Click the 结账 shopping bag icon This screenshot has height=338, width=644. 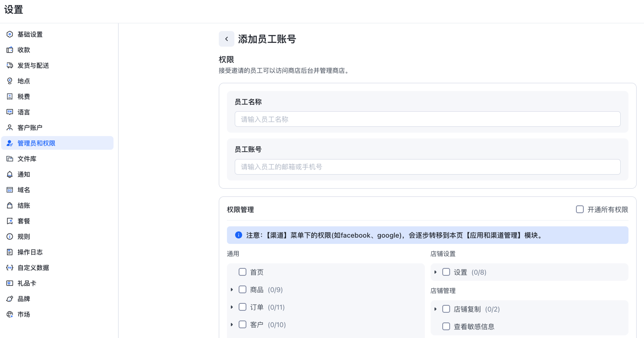(10, 205)
